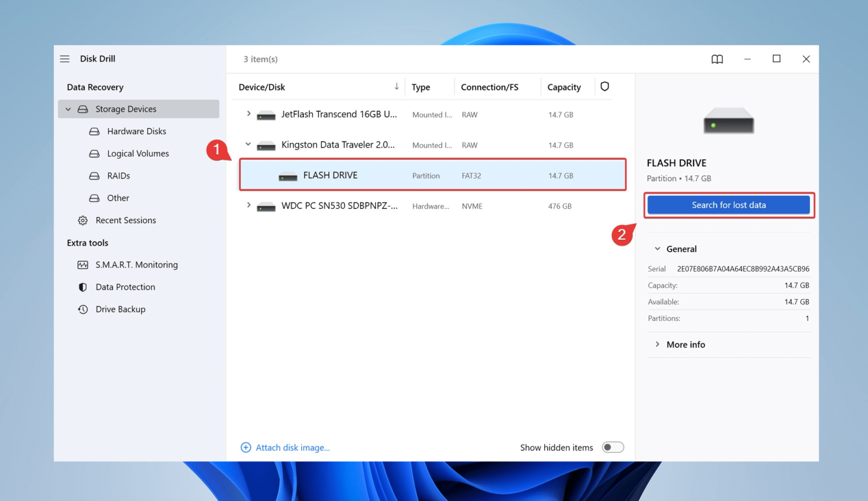Sort by Capacity column header
Viewport: 868px width, 501px height.
(x=564, y=87)
